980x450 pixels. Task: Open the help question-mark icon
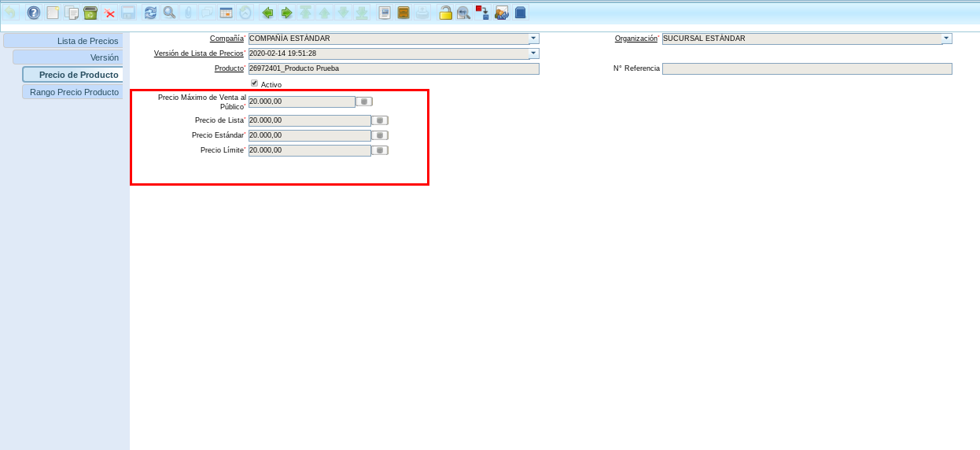[33, 13]
